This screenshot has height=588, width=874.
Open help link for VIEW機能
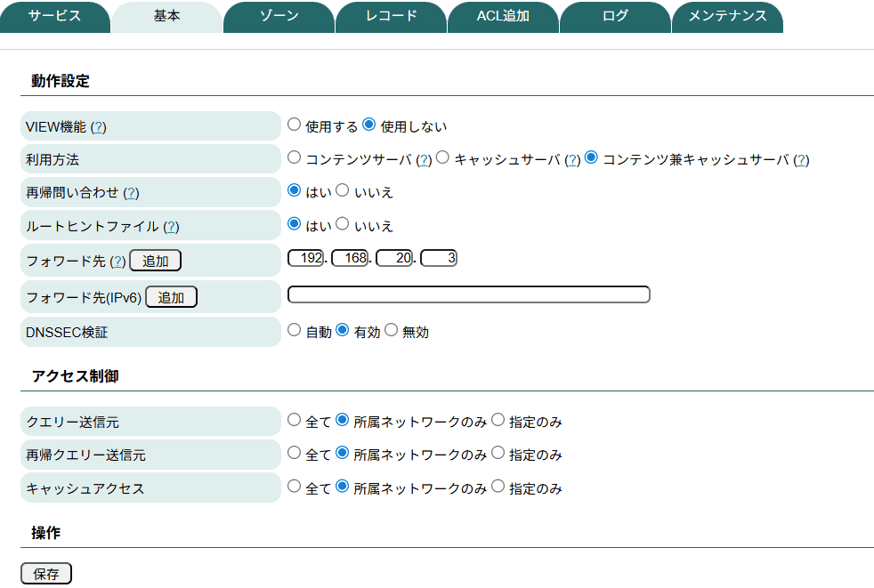point(99,127)
